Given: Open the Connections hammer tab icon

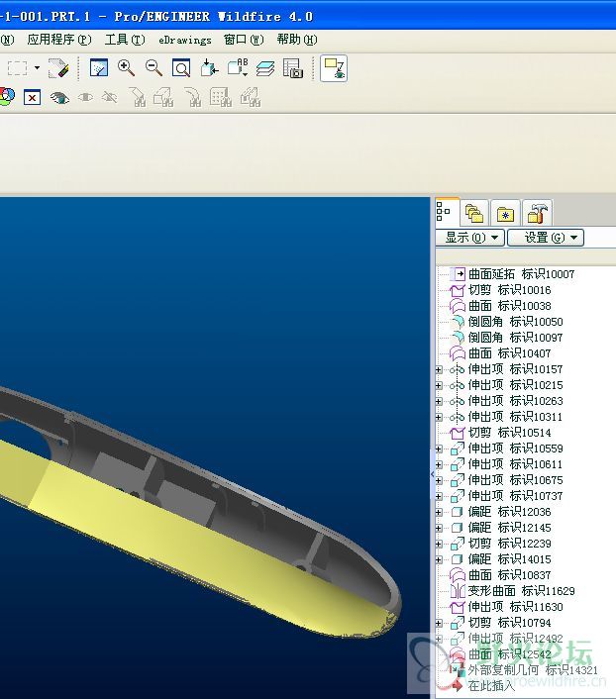Looking at the screenshot, I should pyautogui.click(x=537, y=214).
